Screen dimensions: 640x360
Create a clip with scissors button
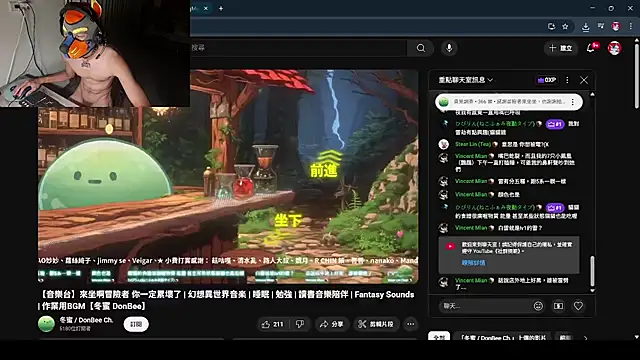(x=376, y=324)
